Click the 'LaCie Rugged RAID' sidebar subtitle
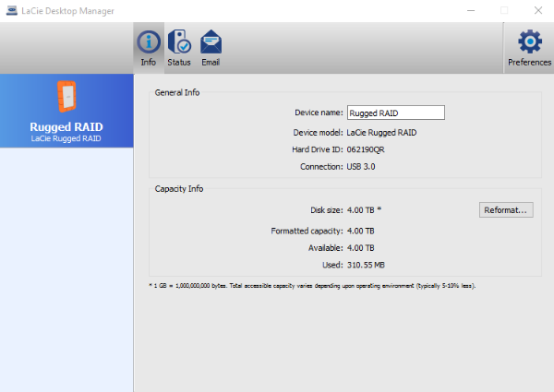Screen dimensions: 554x392 [x=66, y=138]
